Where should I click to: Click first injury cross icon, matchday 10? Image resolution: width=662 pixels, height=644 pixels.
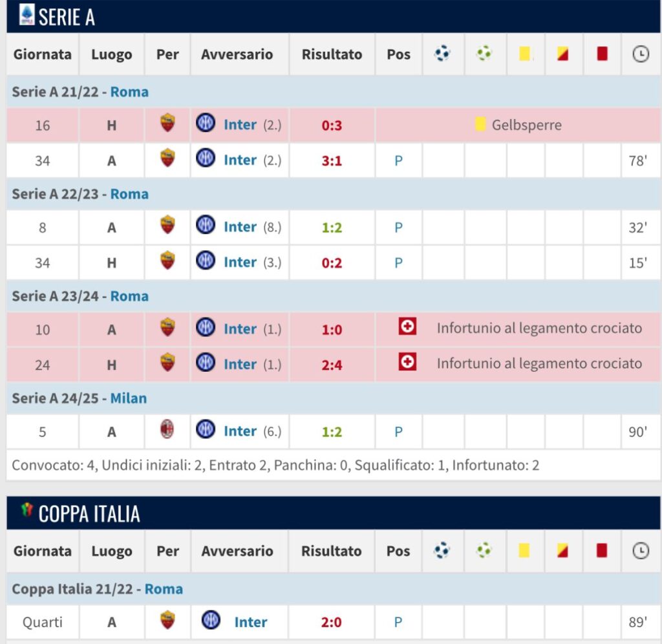point(407,327)
